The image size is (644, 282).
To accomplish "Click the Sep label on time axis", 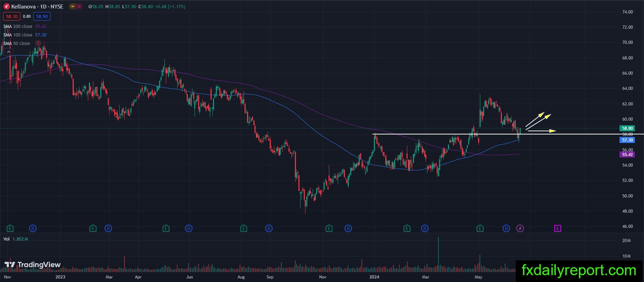I will (270, 277).
